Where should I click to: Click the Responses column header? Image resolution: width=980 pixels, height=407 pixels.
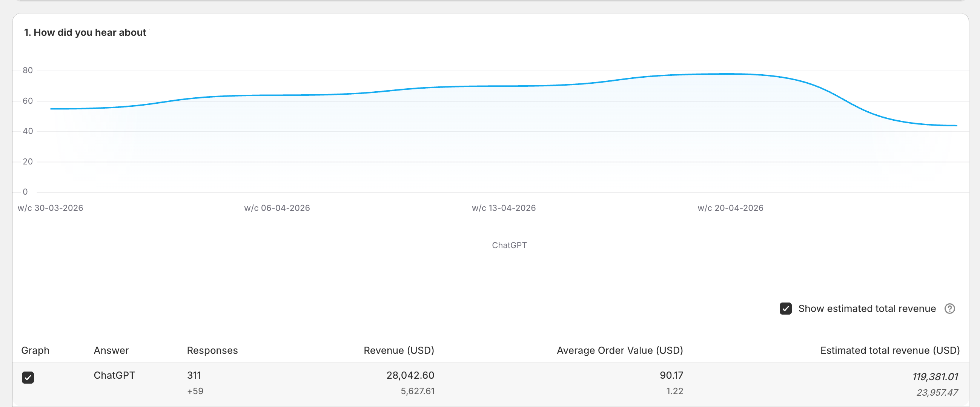coord(212,350)
